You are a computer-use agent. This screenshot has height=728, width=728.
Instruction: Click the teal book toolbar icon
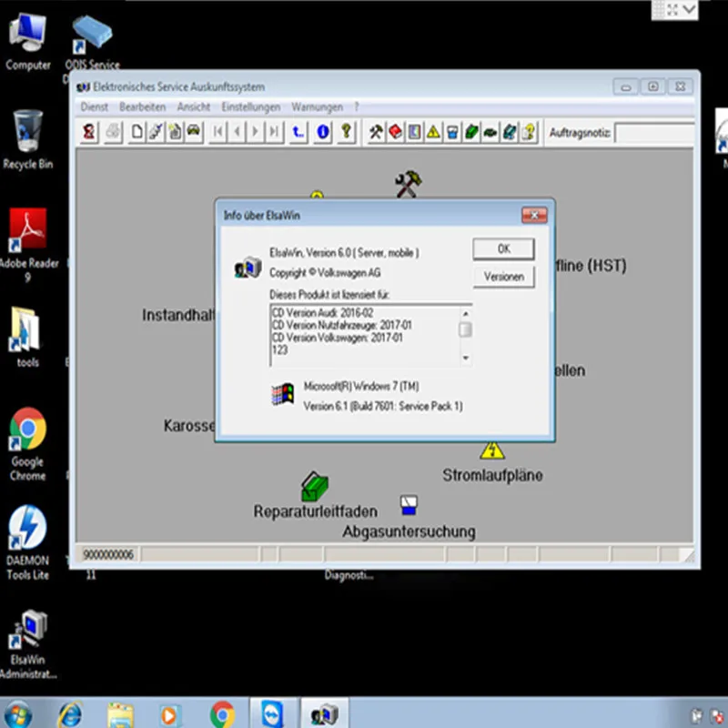click(x=510, y=132)
